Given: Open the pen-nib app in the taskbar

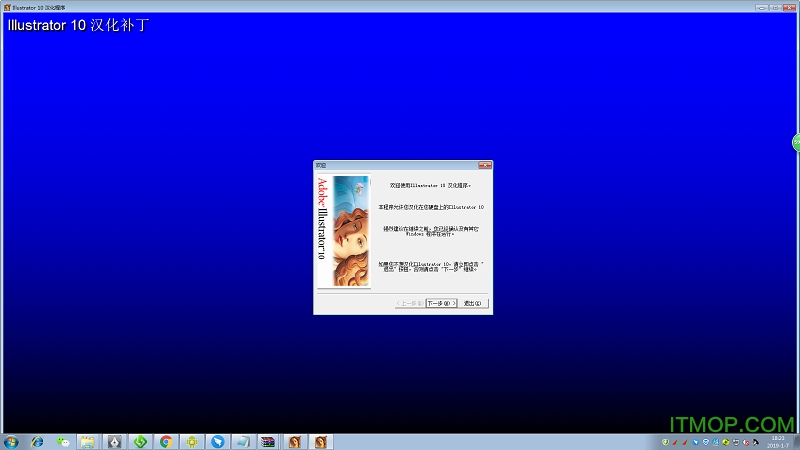Looking at the screenshot, I should point(114,442).
